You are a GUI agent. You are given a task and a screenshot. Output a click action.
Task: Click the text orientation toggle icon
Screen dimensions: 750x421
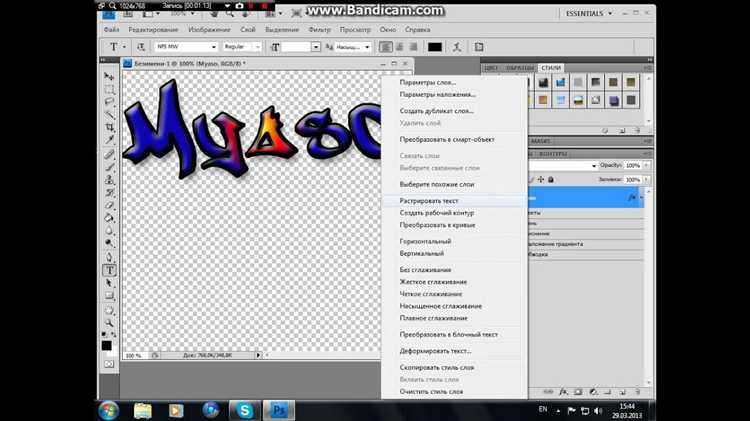(141, 47)
